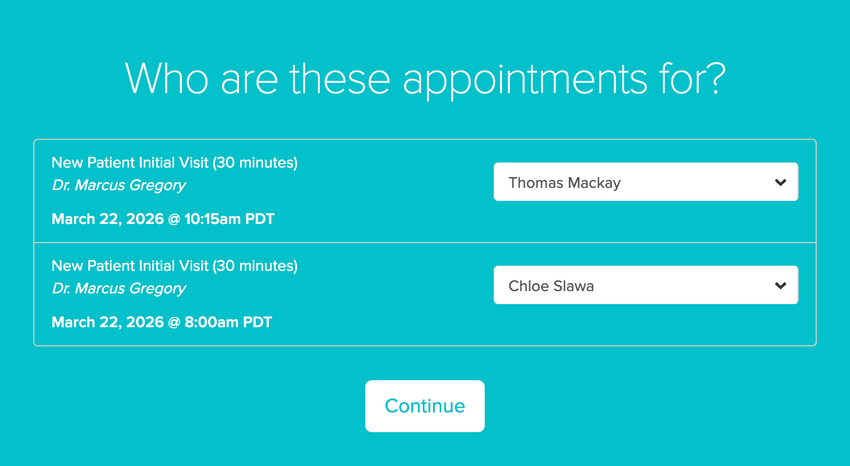Image resolution: width=850 pixels, height=466 pixels.
Task: Click the "Thomas Mackay" name text in the selector
Action: click(564, 183)
